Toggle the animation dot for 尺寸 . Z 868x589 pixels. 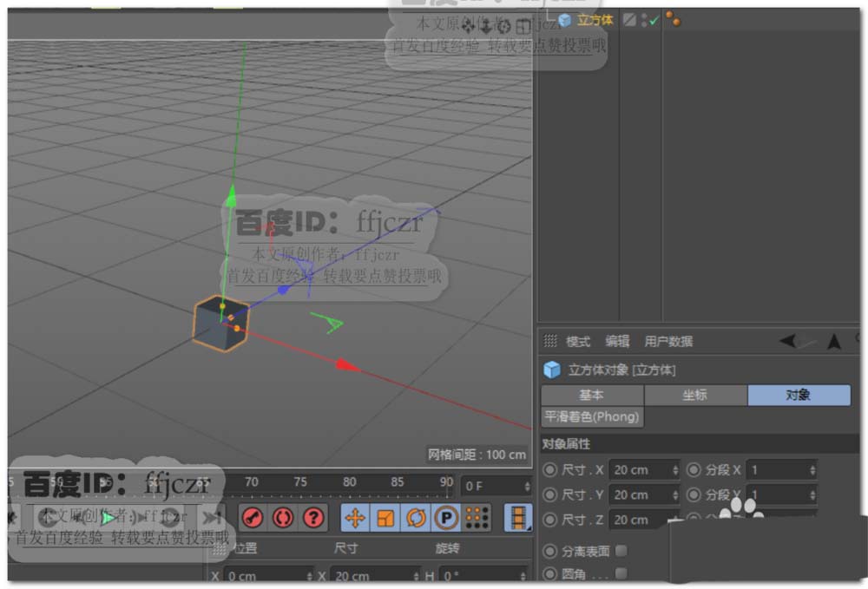coord(549,520)
